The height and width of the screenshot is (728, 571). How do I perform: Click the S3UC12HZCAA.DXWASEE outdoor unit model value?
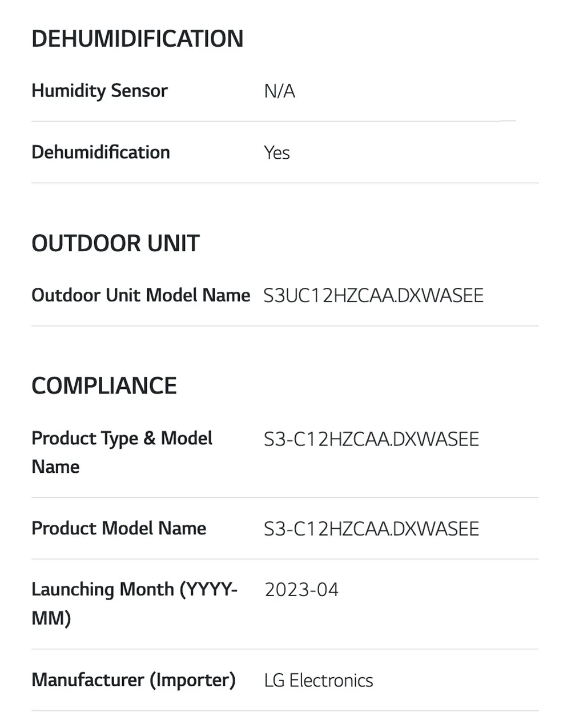(x=373, y=296)
